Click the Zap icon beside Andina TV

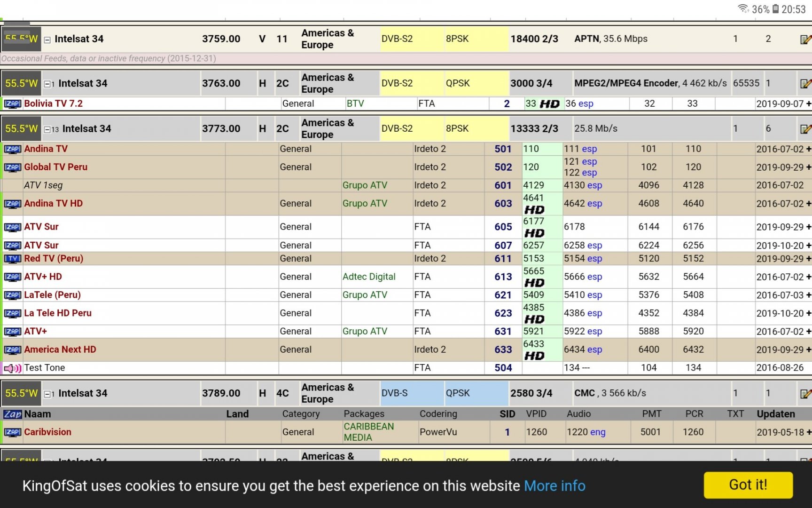tap(12, 149)
